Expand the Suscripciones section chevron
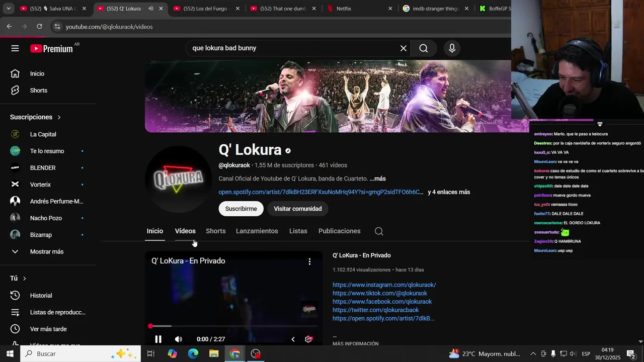Viewport: 644px width, 362px height. coord(59,117)
